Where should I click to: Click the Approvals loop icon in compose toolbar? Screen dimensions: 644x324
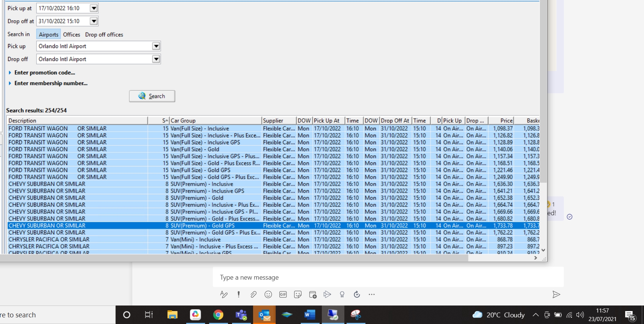(357, 294)
